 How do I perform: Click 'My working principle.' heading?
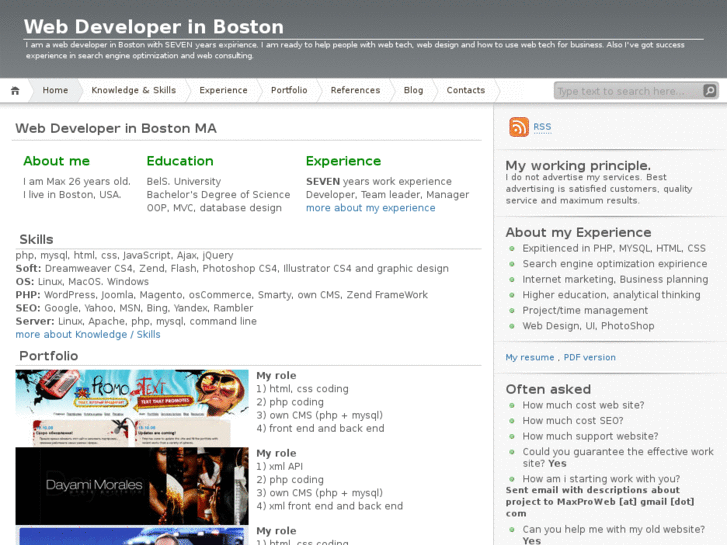578,166
